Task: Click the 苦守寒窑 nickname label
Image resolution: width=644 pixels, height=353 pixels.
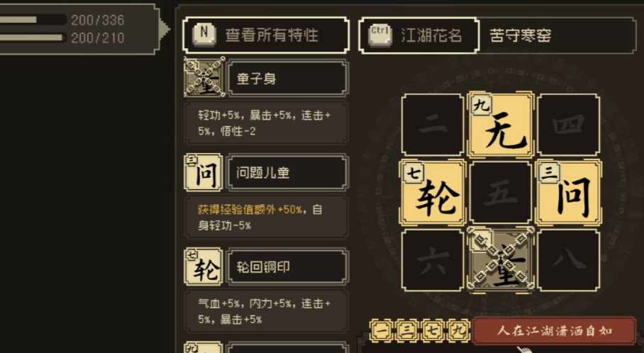Action: 520,35
